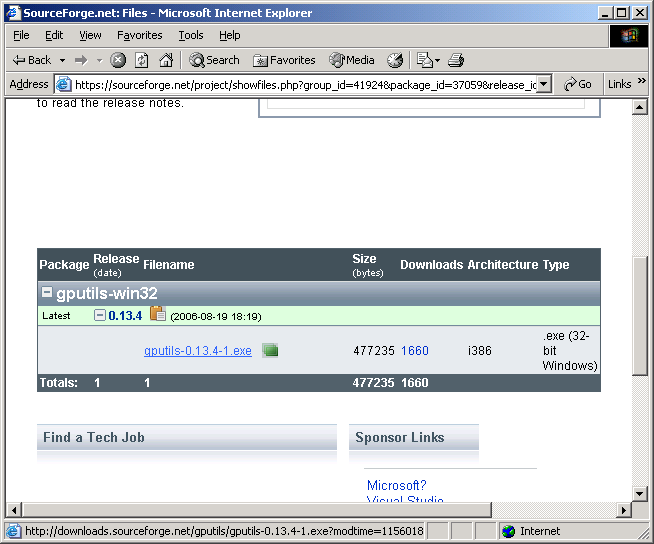Image resolution: width=654 pixels, height=544 pixels.
Task: Click the Go button
Action: coord(578,85)
